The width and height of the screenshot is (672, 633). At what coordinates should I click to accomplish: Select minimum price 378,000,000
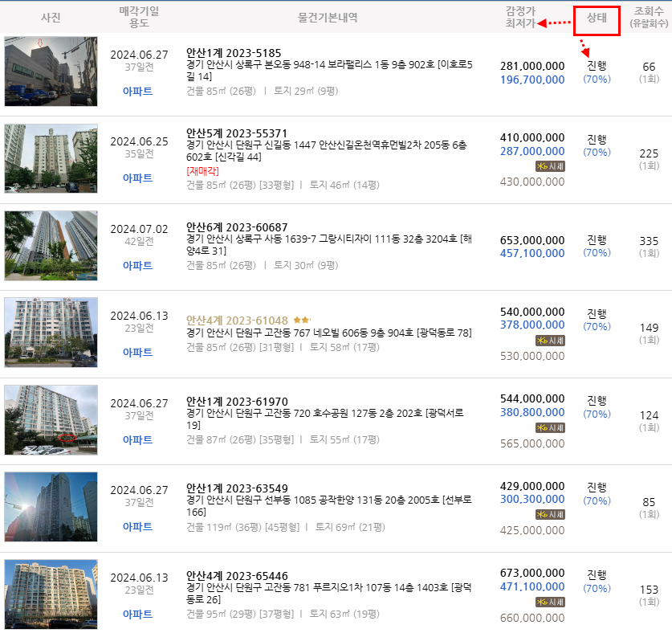tap(532, 325)
